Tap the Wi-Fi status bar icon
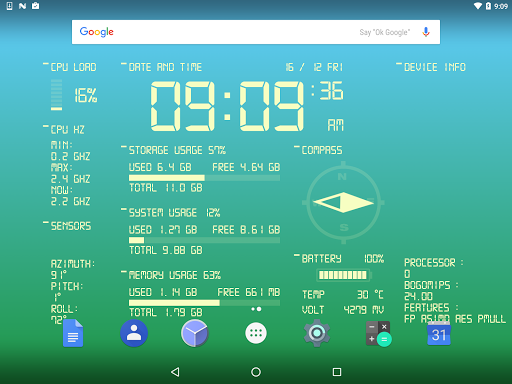This screenshot has width=512, height=384. pos(478,6)
